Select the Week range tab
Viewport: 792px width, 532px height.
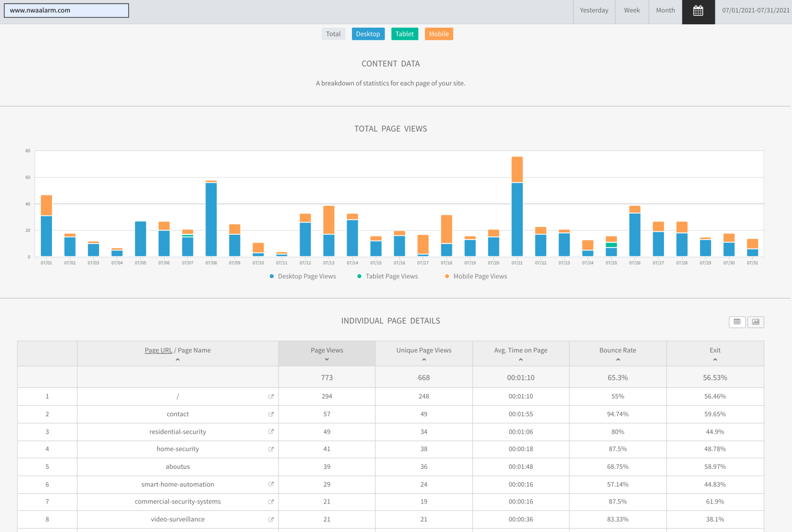632,10
